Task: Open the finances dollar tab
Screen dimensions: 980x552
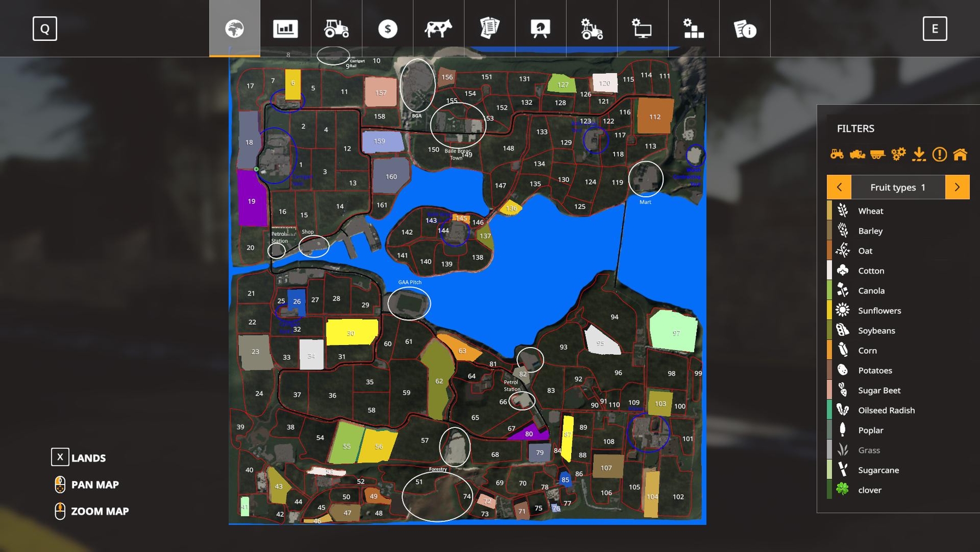Action: point(388,29)
